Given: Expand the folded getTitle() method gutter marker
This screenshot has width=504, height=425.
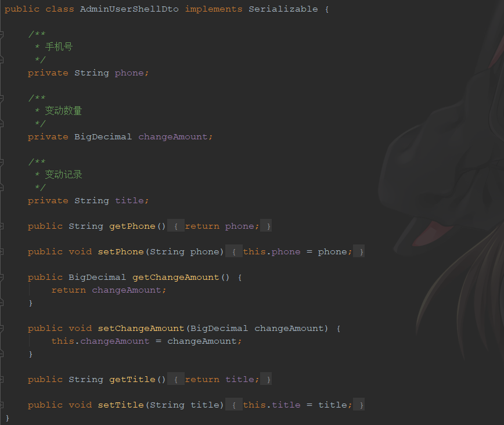Looking at the screenshot, I should [1, 379].
